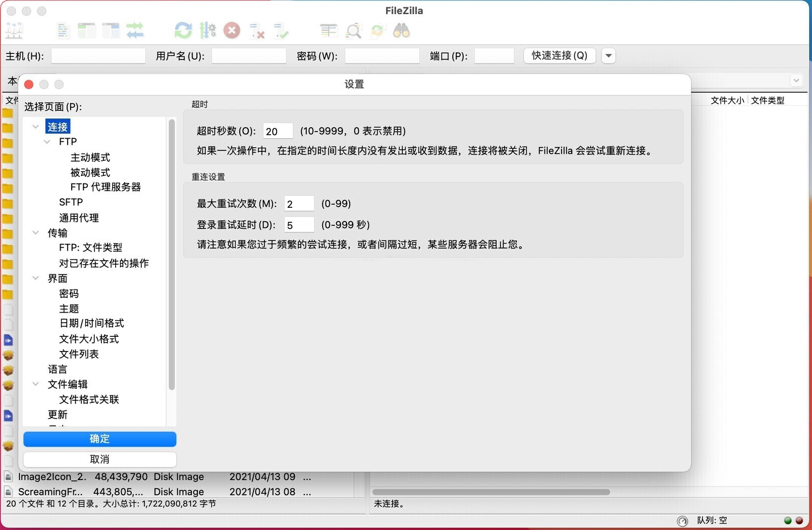Screen dimensions: 812x530
Task: Open the 文件列表 settings page
Action: pos(79,354)
